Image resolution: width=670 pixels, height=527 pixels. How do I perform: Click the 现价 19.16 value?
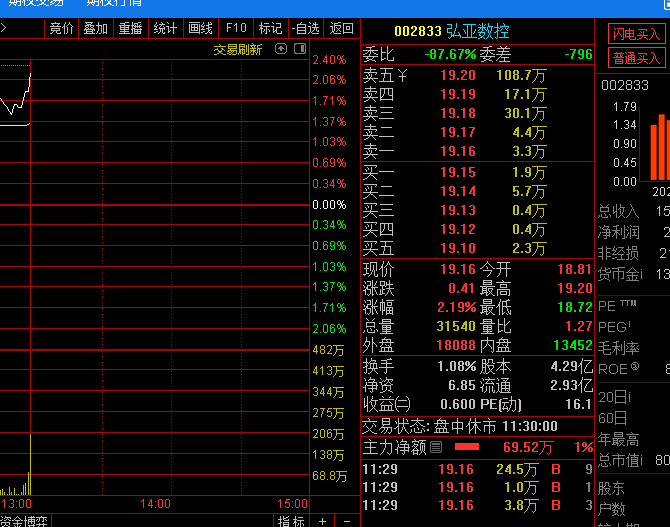pyautogui.click(x=458, y=269)
